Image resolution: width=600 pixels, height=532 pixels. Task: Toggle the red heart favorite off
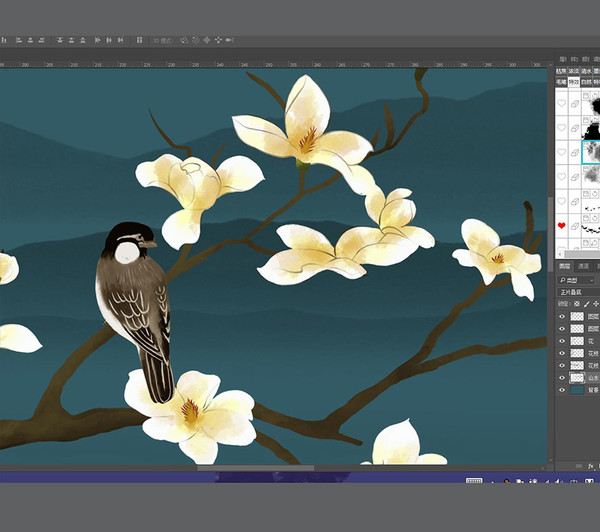pyautogui.click(x=561, y=225)
